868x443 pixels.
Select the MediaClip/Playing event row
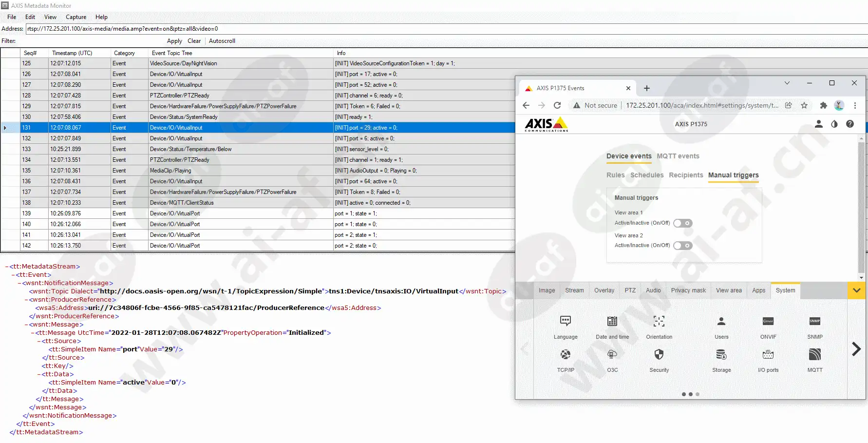tap(258, 171)
